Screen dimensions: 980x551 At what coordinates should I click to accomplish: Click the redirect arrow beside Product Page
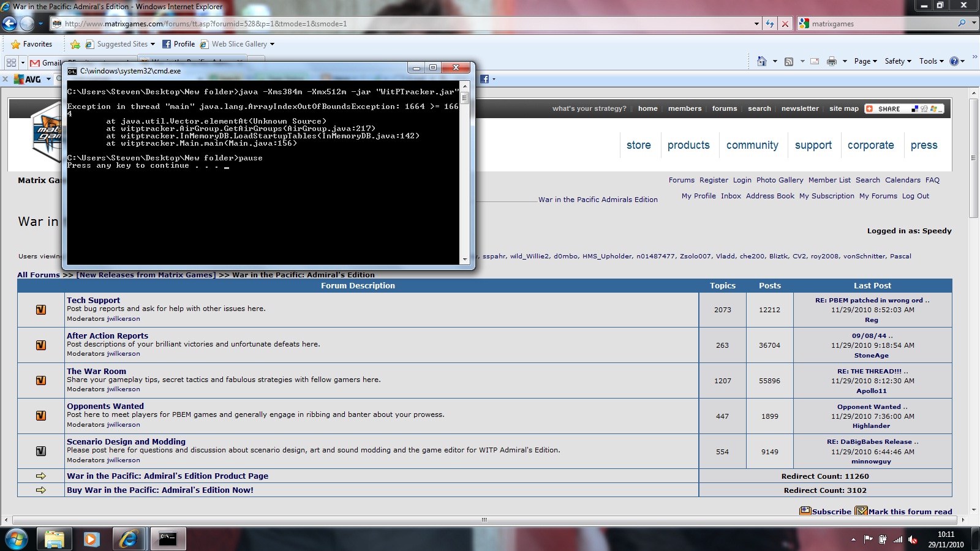[x=41, y=476]
